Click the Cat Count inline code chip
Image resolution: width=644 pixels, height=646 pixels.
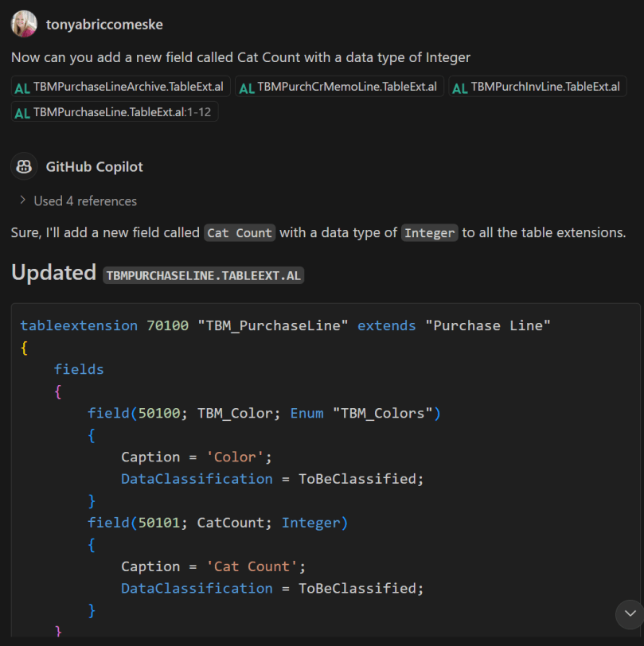tap(239, 233)
